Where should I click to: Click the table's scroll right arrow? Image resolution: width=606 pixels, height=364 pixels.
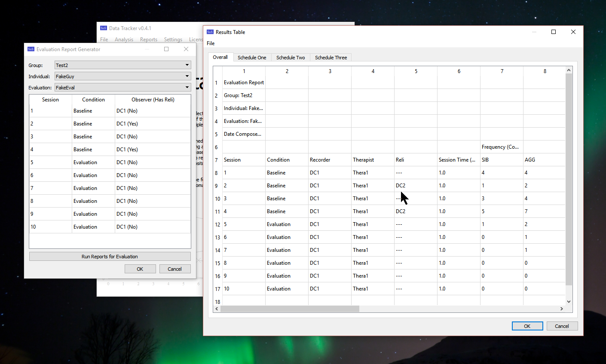pyautogui.click(x=561, y=309)
